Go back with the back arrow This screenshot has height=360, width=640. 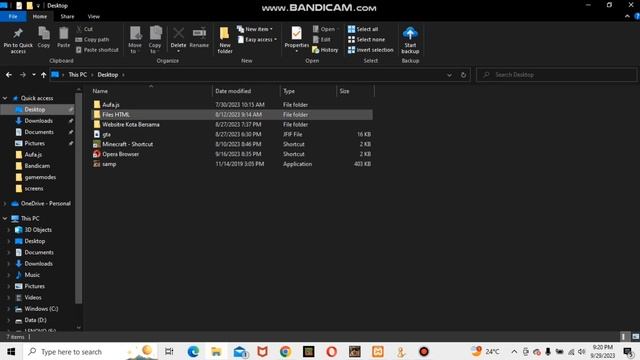tap(9, 75)
